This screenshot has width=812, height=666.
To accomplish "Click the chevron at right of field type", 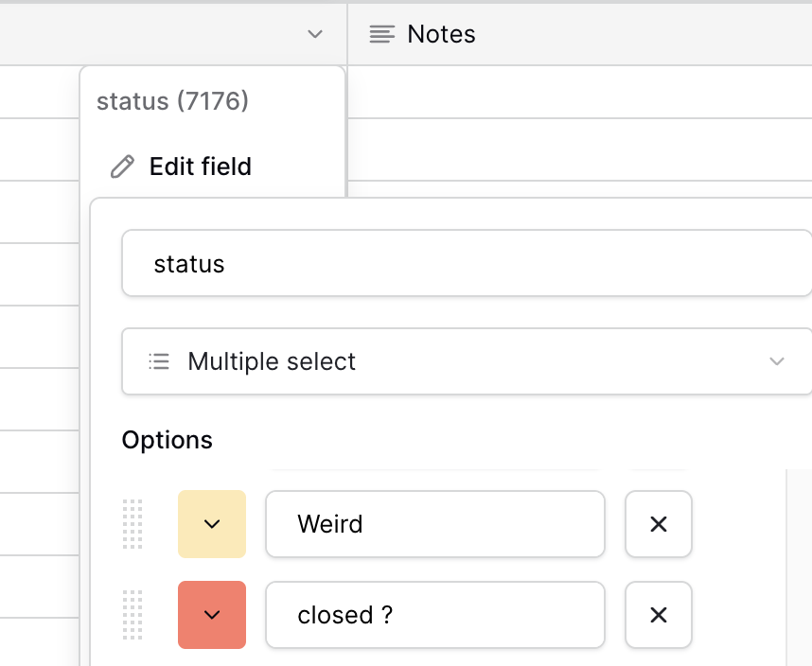I will [777, 361].
